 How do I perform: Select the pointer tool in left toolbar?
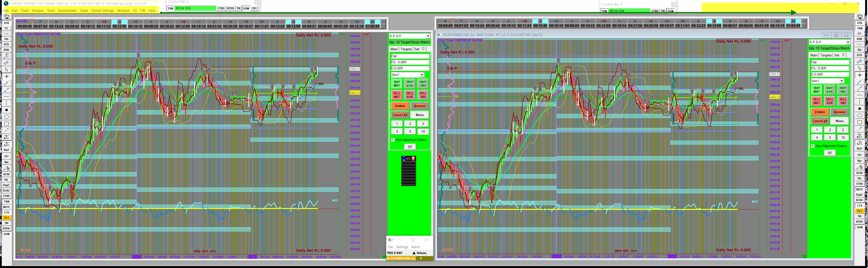click(6, 69)
